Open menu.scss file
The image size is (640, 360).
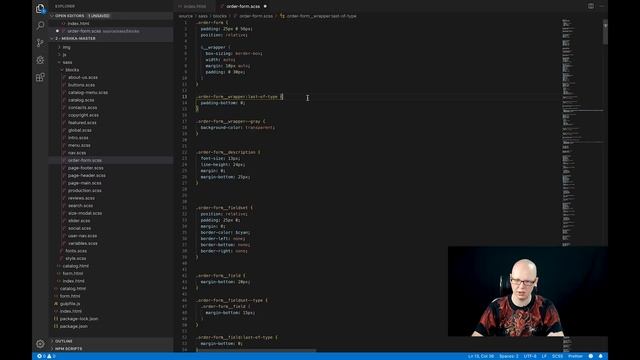[79, 145]
